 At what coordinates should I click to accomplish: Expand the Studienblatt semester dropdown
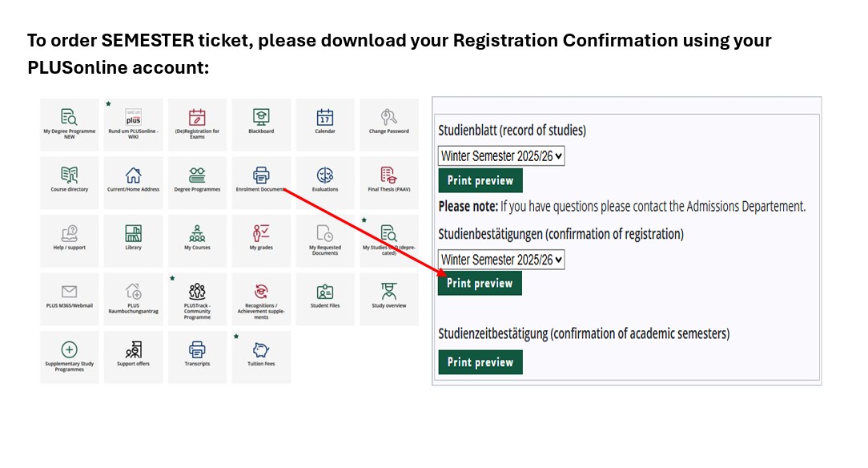pos(501,156)
